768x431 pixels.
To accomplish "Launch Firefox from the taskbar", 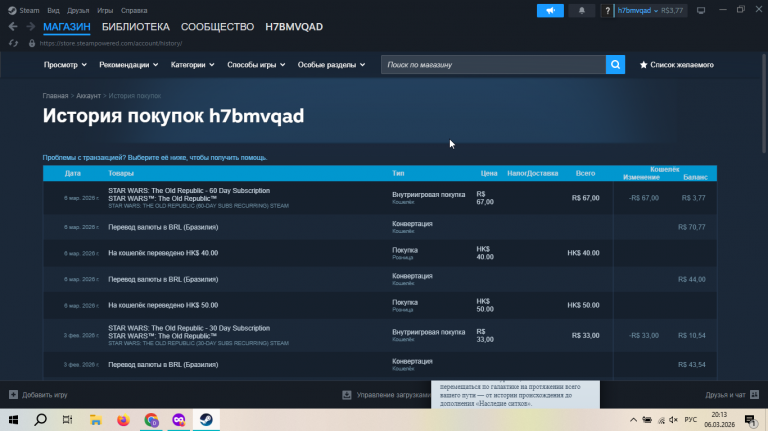I will (123, 420).
